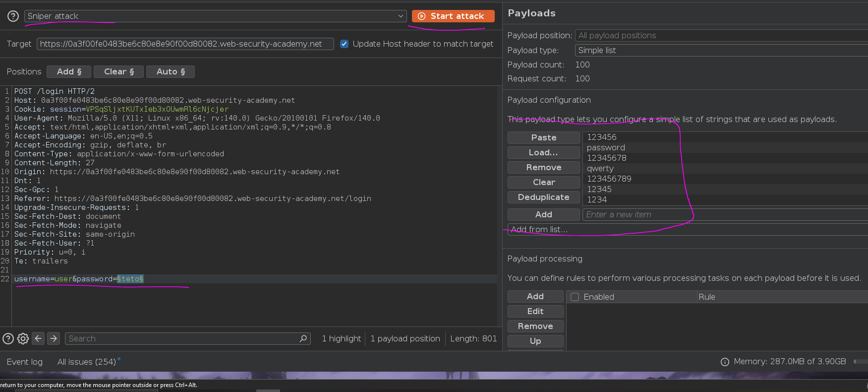The width and height of the screenshot is (868, 392).
Task: Start the attack
Action: (453, 16)
